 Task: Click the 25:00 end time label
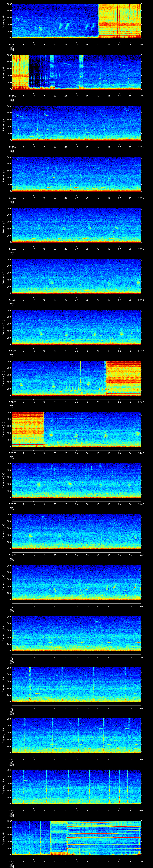point(141,555)
